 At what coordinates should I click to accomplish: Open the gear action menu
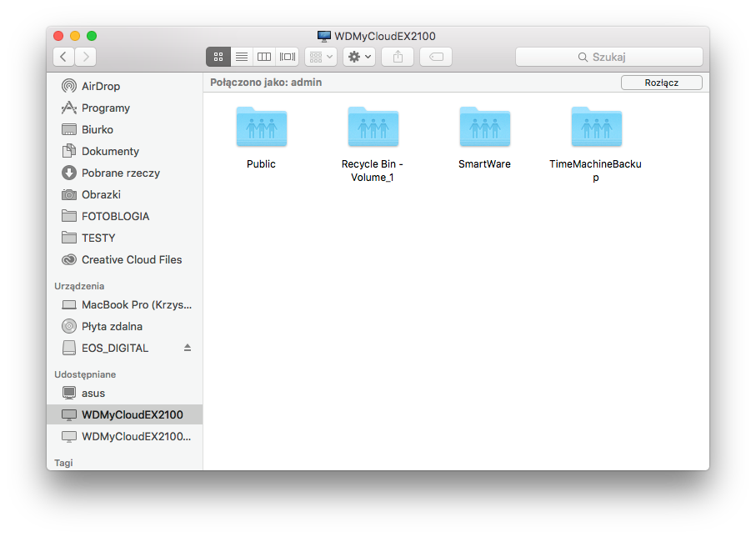coord(359,57)
